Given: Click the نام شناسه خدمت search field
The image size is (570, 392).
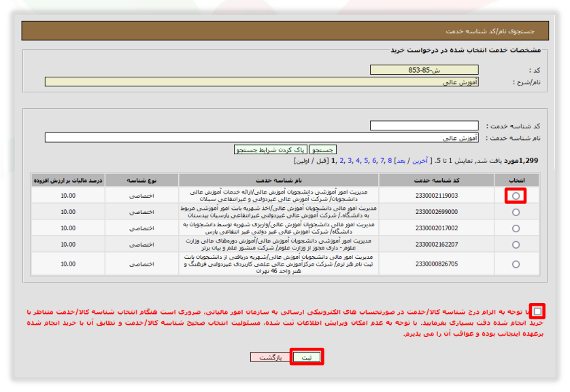Looking at the screenshot, I should (262, 138).
